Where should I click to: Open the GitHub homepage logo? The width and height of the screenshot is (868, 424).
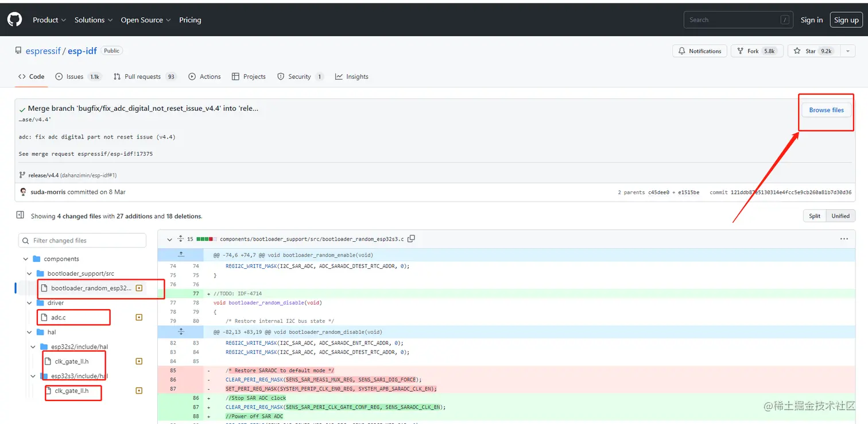(x=14, y=20)
